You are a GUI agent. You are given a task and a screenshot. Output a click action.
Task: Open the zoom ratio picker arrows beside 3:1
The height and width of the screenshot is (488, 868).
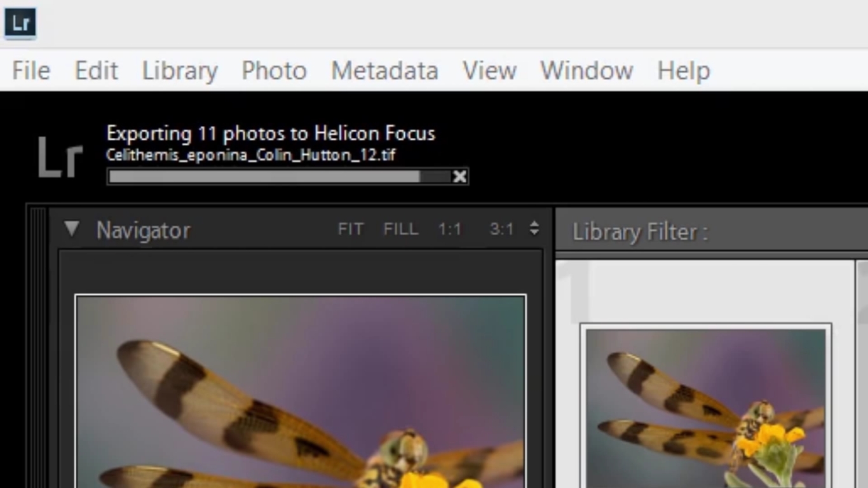click(534, 229)
